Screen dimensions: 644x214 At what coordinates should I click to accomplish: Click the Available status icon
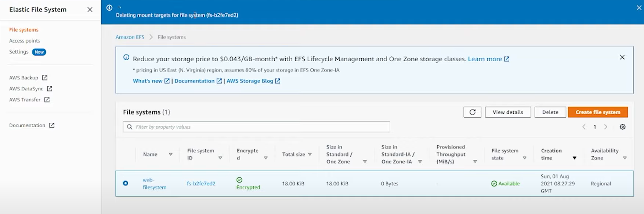pos(494,184)
